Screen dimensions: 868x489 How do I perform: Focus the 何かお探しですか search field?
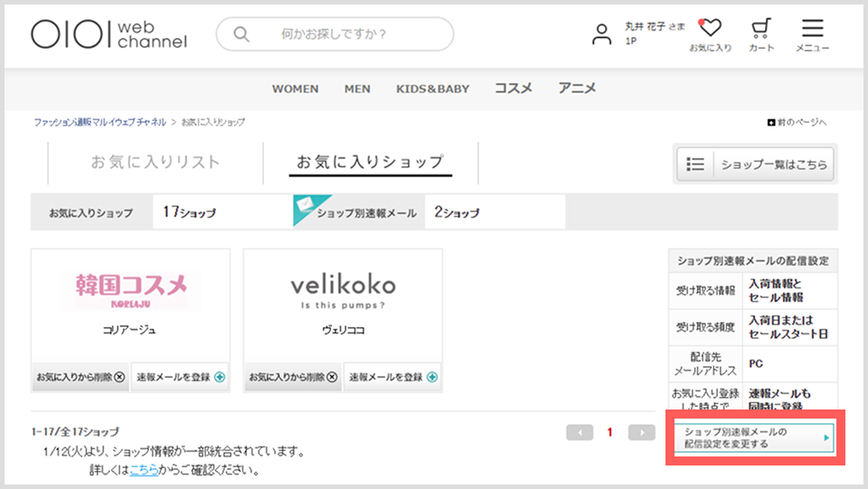coord(335,34)
